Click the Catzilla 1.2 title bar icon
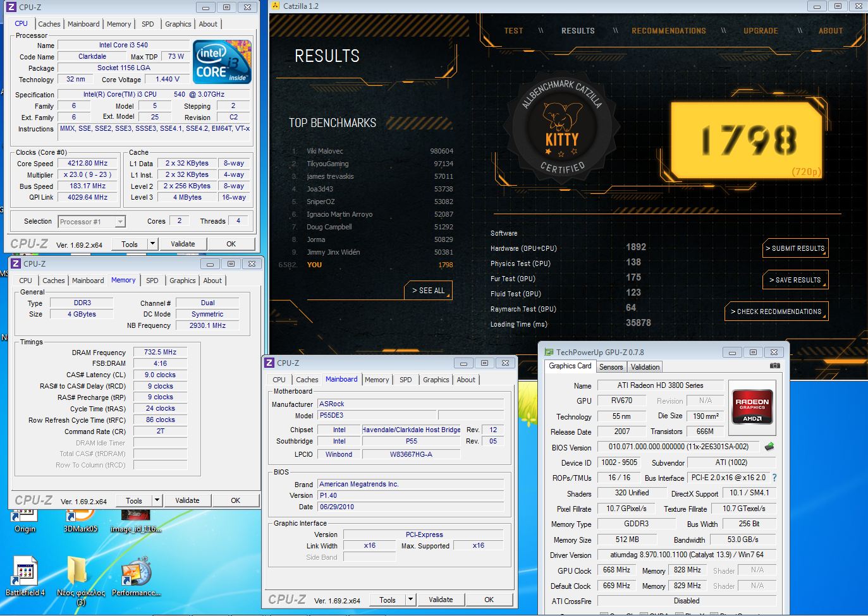 pos(274,6)
